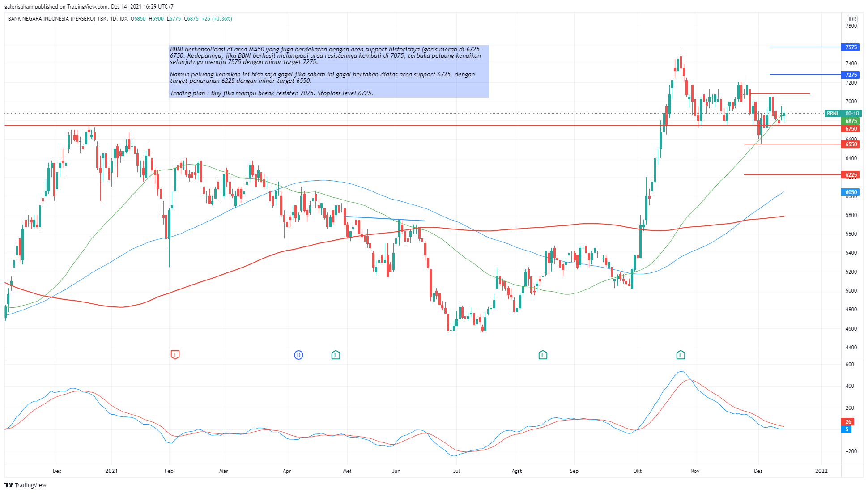Click the 7800 price axis label
868x493 pixels.
[851, 25]
